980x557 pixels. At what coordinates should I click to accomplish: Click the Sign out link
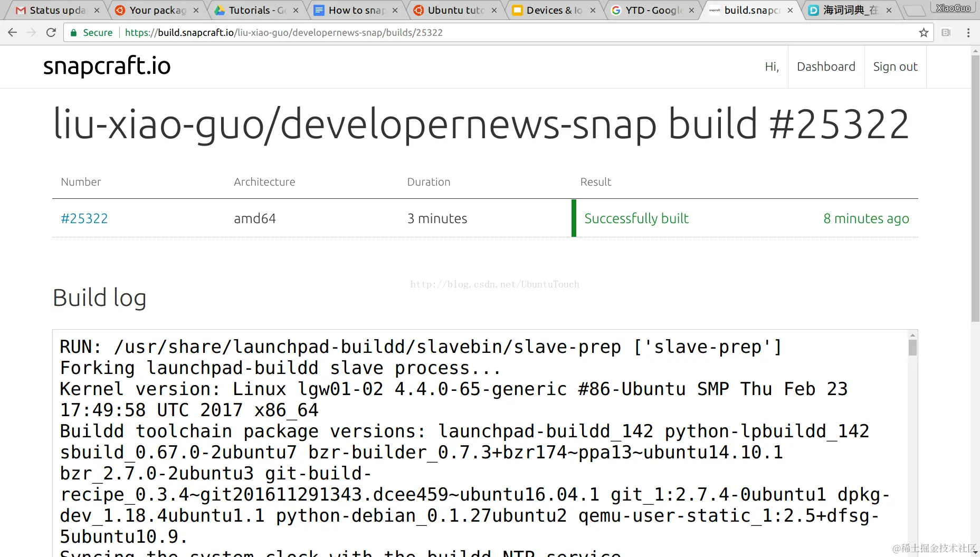895,66
